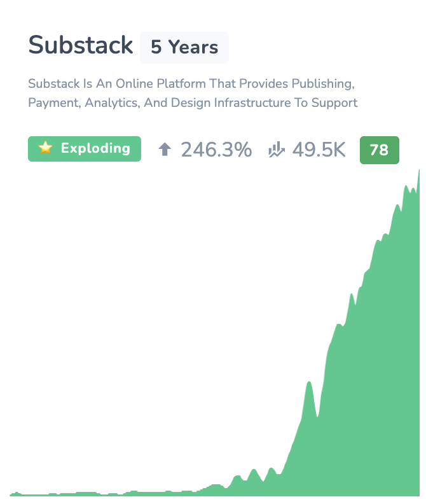Screen dimensions: 426x504
Task: Select the 5 Years timeframe badge
Action: coord(184,47)
